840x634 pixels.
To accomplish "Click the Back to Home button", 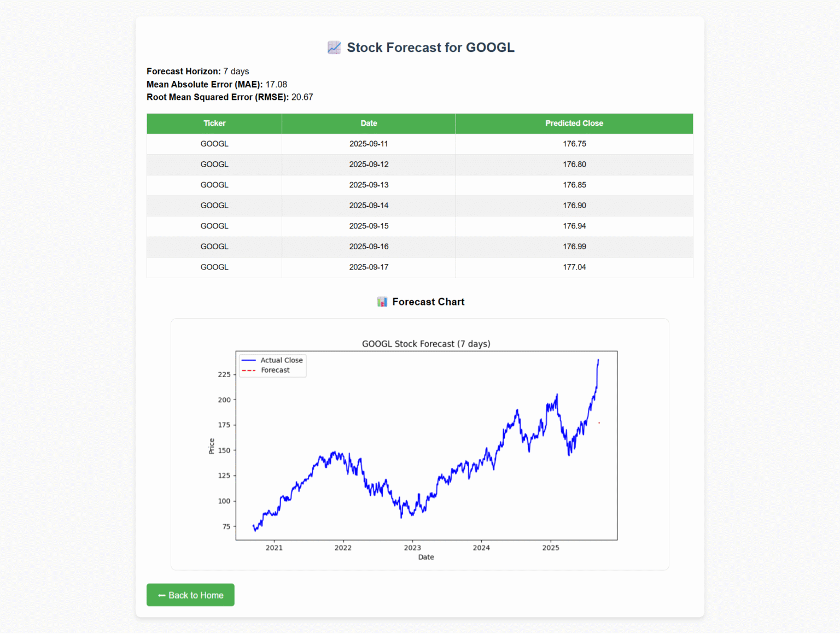I will point(190,595).
